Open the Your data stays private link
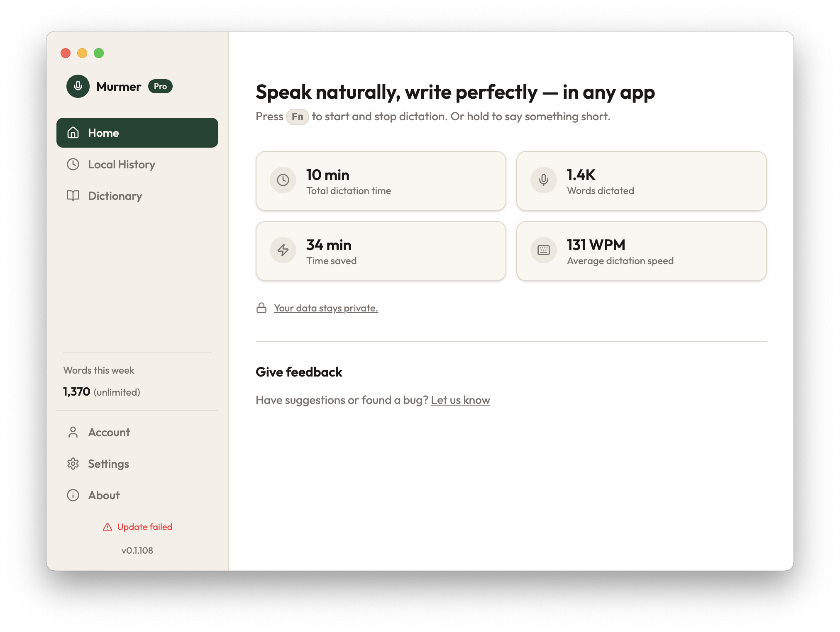This screenshot has width=840, height=632. pos(325,308)
